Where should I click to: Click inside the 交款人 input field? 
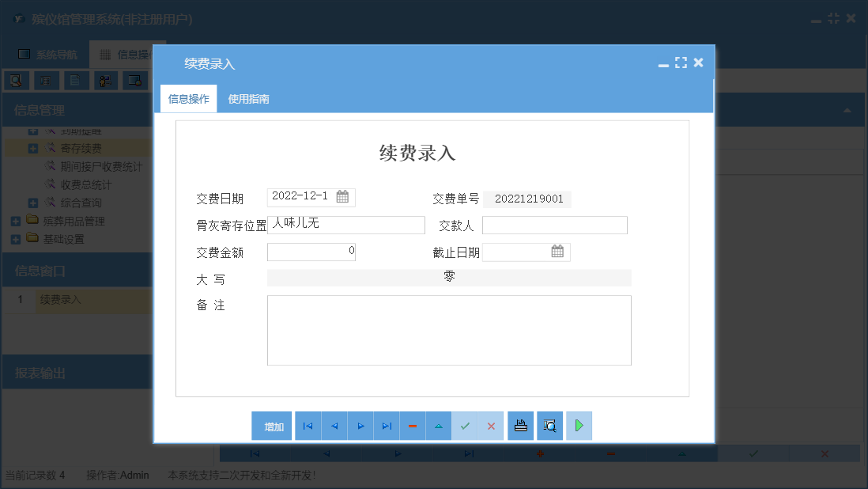pos(553,225)
